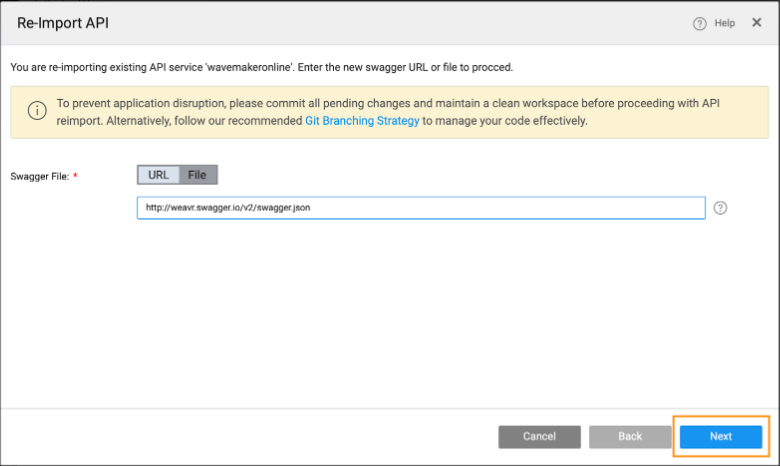Click the empty footer area left of Cancel
Screen dimensions: 780x466
(250, 436)
